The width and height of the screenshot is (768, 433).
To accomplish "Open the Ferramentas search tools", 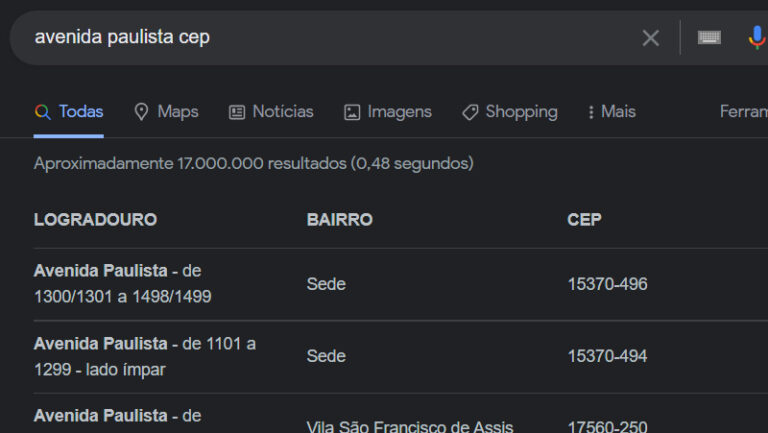I will point(743,112).
